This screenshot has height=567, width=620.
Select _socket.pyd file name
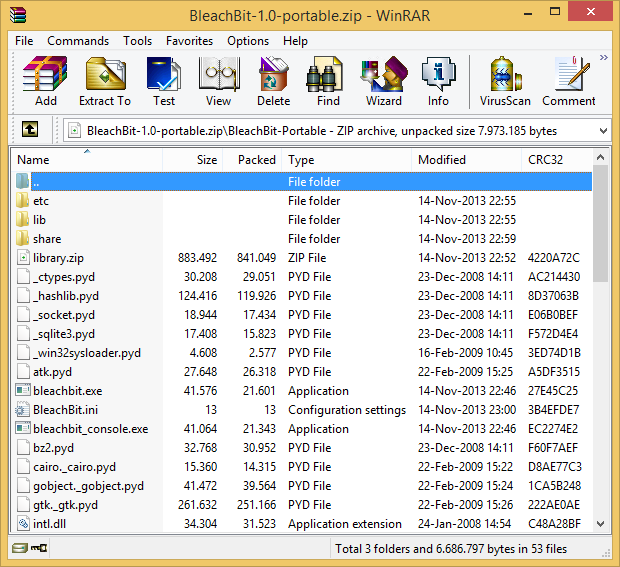[x=64, y=315]
